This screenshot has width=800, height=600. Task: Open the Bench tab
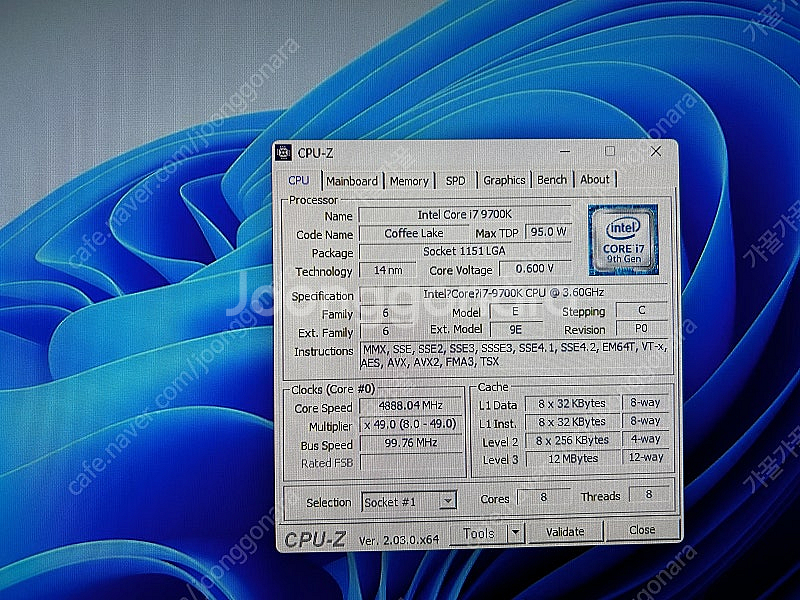click(552, 180)
